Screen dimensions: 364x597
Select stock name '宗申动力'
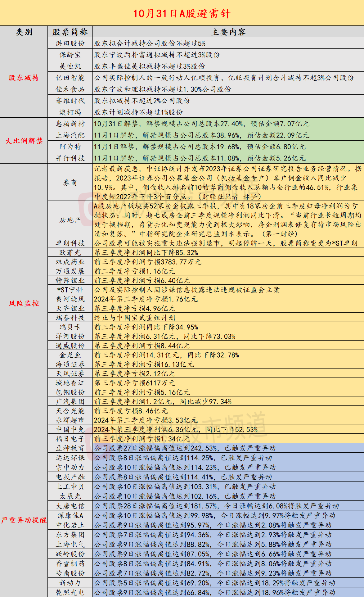[x=70, y=468]
